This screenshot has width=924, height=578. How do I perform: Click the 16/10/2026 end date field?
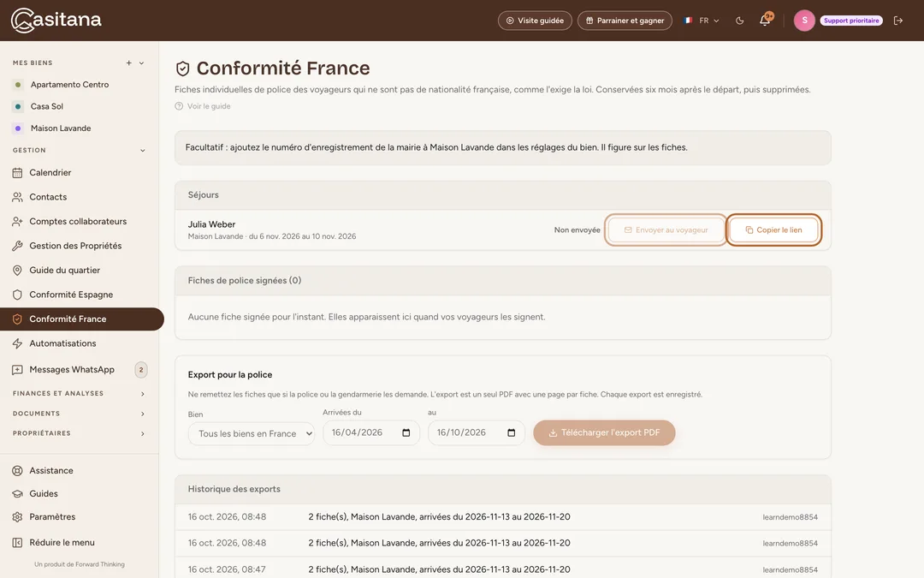pos(477,433)
